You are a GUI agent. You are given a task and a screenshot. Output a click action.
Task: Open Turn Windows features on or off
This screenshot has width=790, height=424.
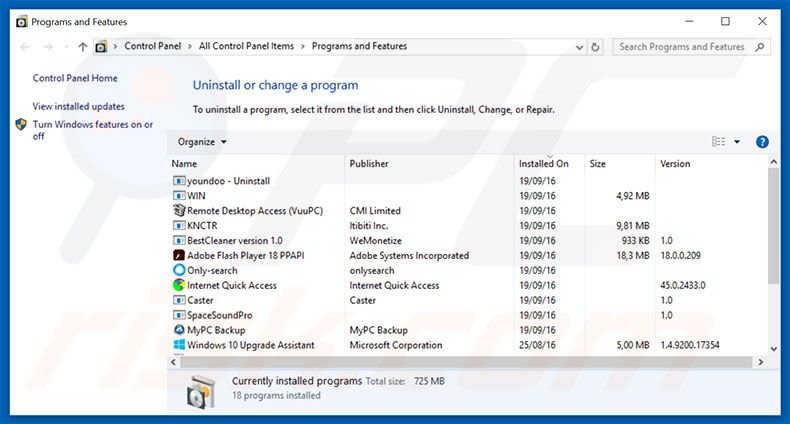coord(93,130)
